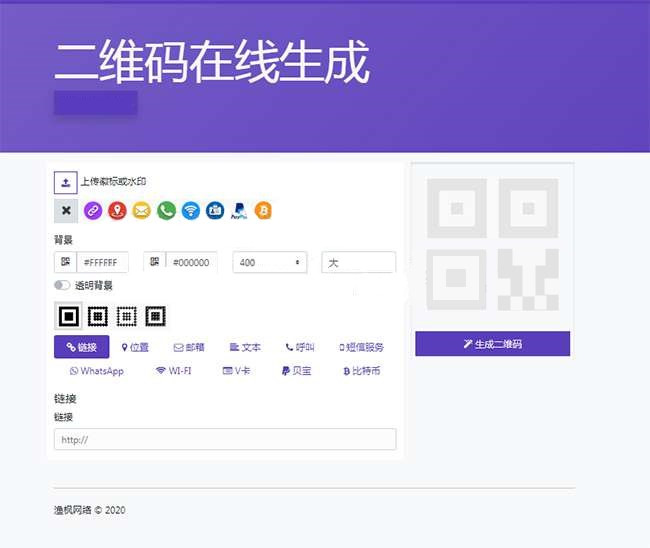
Task: Choose the solid square marker style
Action: tap(69, 316)
